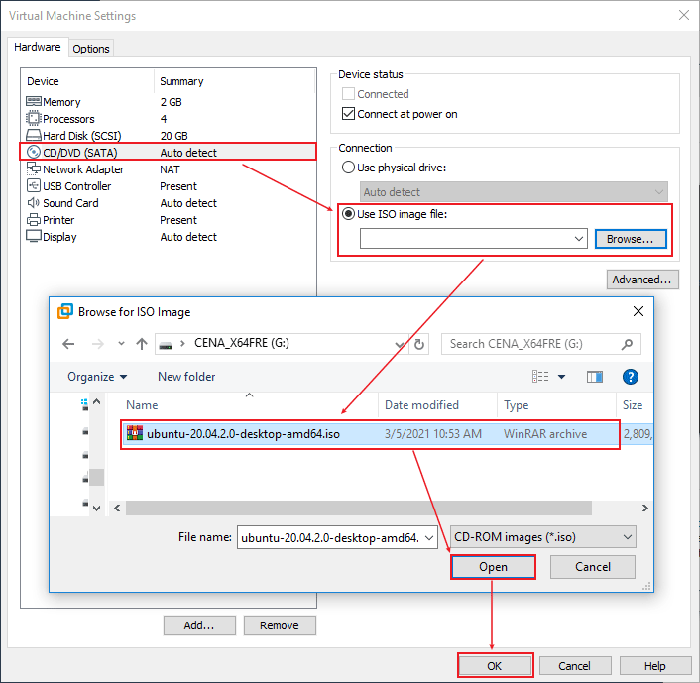Expand the Auto detect physical drive dropdown
Screen dimensions: 700x683
[658, 192]
